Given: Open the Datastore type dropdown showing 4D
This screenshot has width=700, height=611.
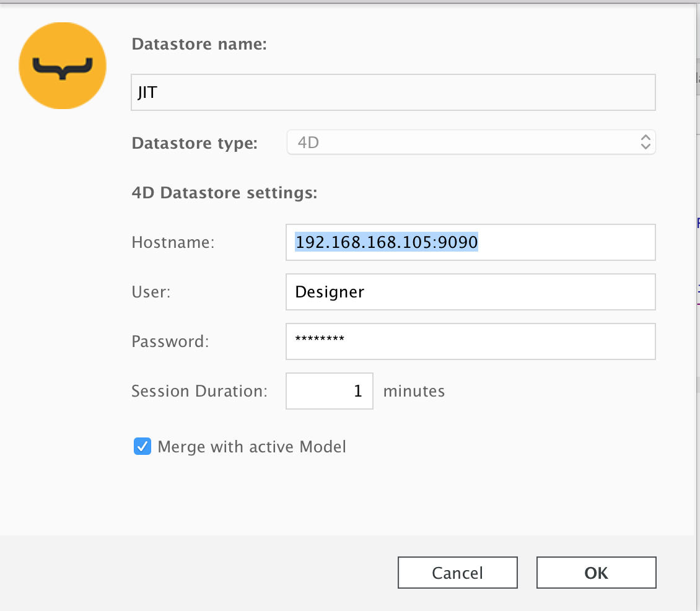Looking at the screenshot, I should [471, 143].
